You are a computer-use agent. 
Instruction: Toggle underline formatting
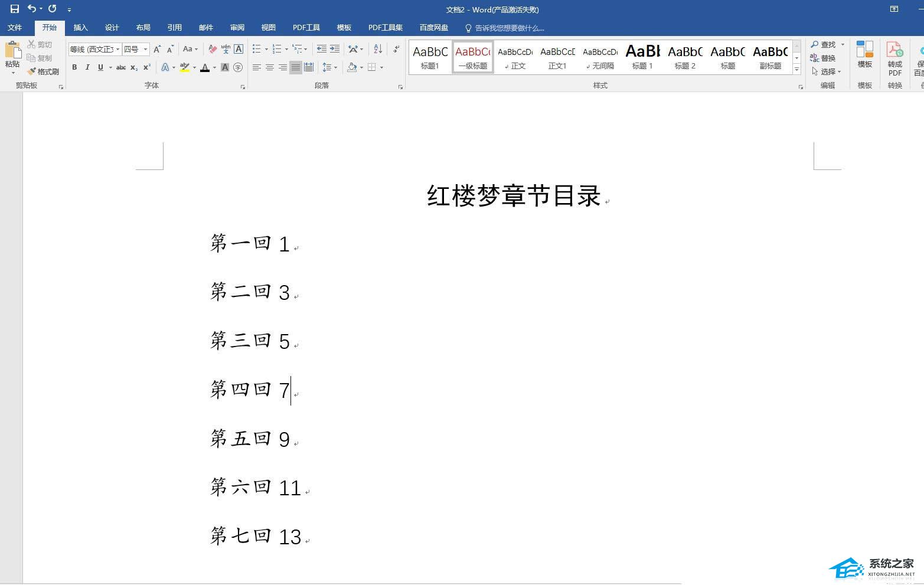tap(100, 67)
